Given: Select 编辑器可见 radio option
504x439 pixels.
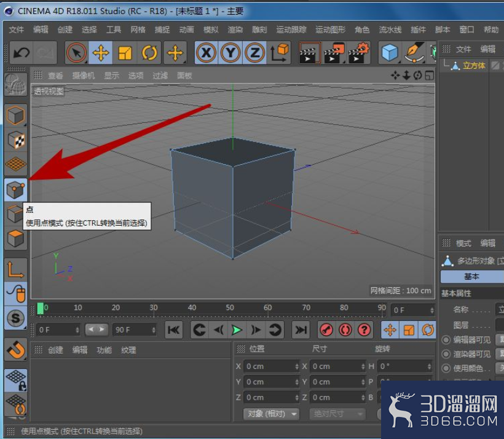Looking at the screenshot, I should (x=446, y=339).
